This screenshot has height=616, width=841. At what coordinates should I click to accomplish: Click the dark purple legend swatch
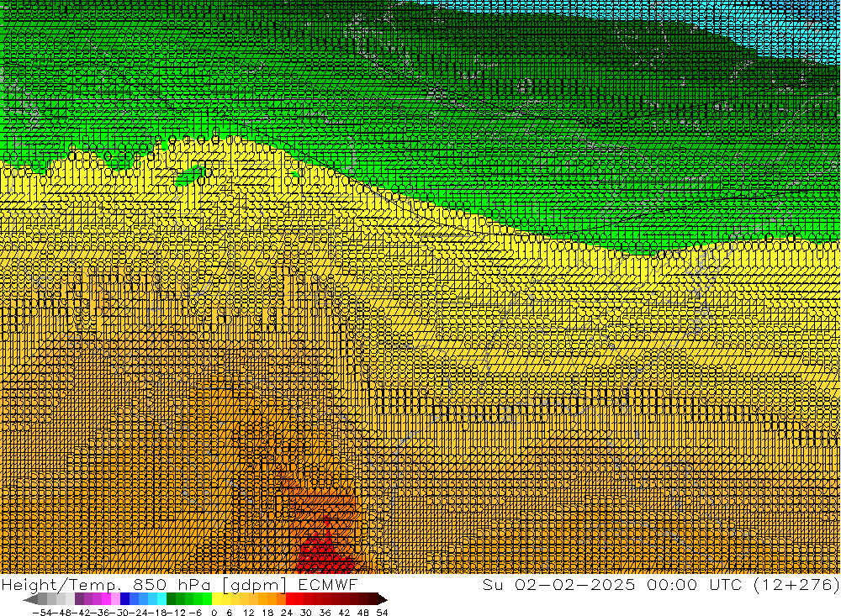click(x=79, y=599)
